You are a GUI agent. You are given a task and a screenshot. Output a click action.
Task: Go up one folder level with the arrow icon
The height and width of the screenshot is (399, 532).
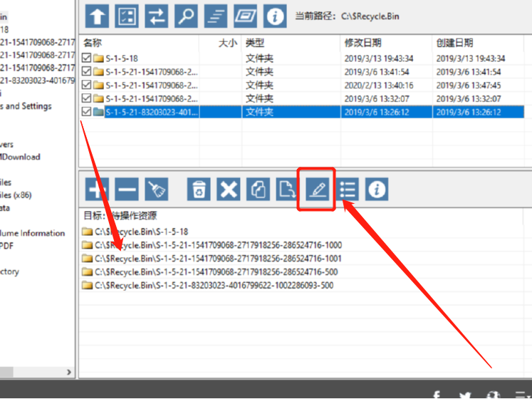(x=97, y=16)
